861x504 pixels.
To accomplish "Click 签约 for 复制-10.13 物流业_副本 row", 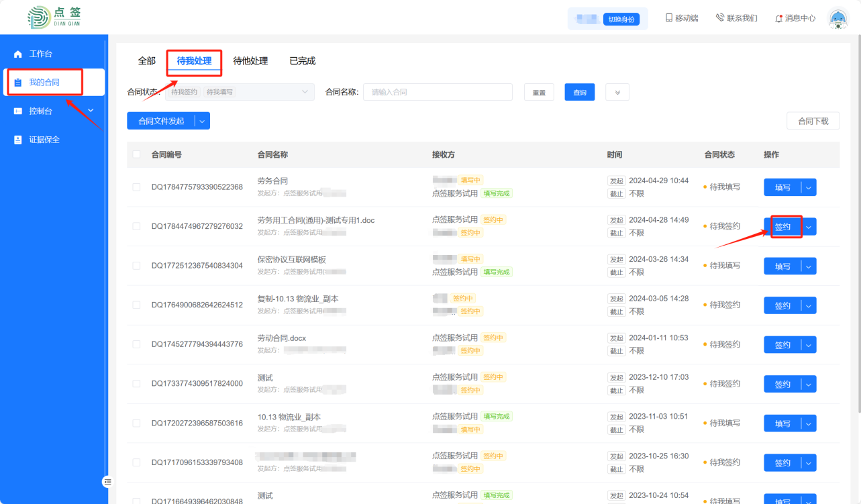I will [x=782, y=305].
